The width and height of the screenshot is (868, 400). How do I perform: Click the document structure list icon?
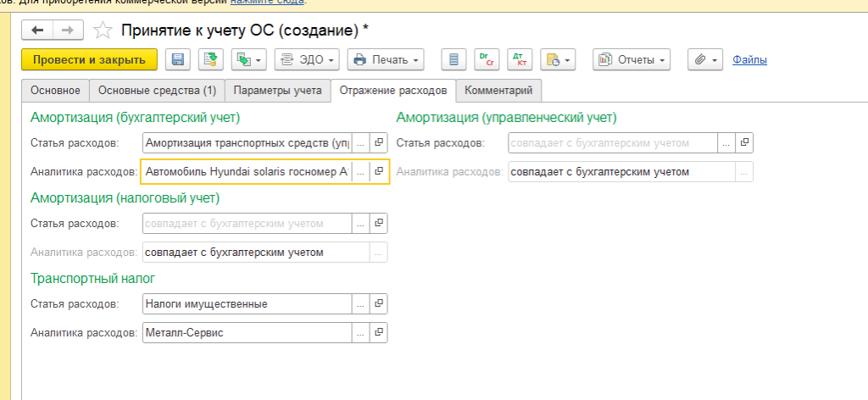pos(454,59)
